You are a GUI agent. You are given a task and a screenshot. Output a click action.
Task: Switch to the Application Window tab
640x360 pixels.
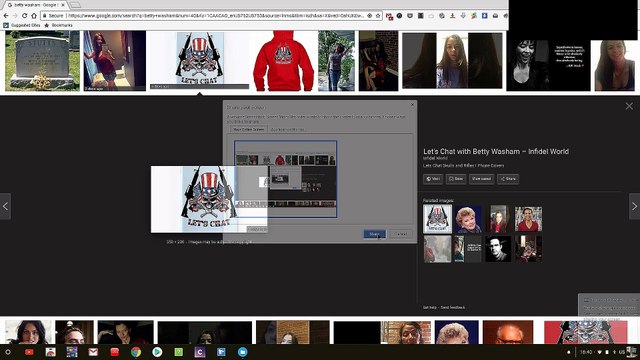pos(287,129)
